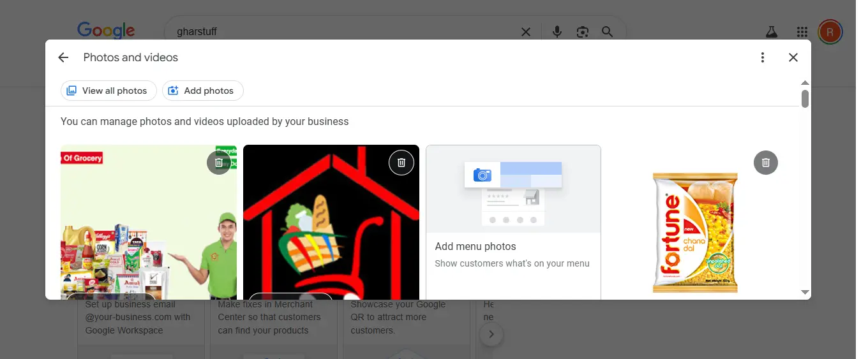This screenshot has width=868, height=359.
Task: Click the dialog vertical scrollbar thumb
Action: [805, 99]
